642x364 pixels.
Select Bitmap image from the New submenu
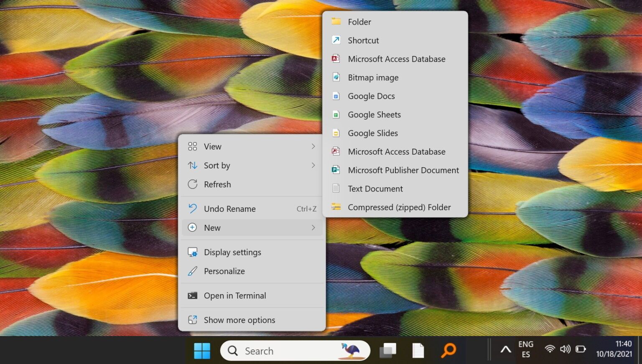pos(373,77)
